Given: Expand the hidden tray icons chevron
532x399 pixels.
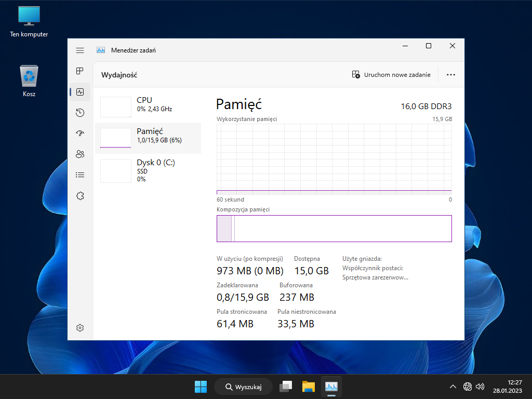Looking at the screenshot, I should [x=453, y=387].
